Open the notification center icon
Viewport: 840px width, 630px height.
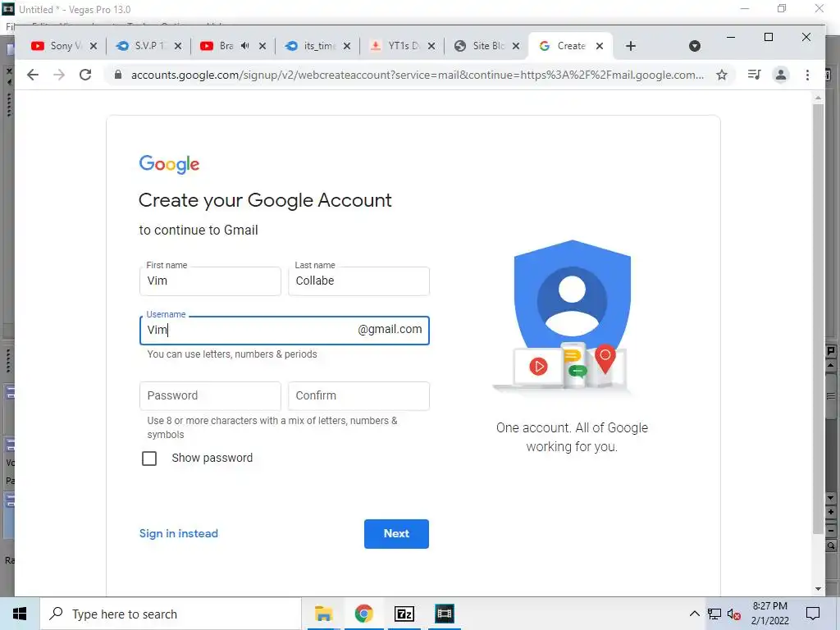click(813, 614)
